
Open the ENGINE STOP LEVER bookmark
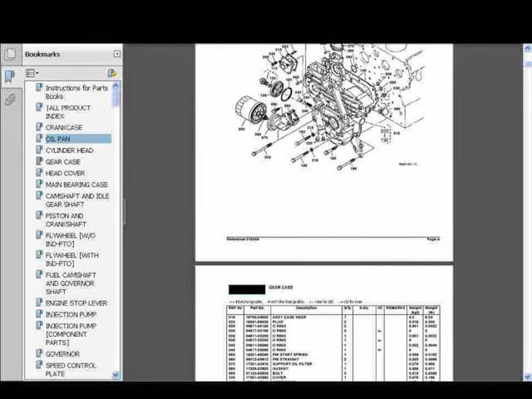[77, 303]
